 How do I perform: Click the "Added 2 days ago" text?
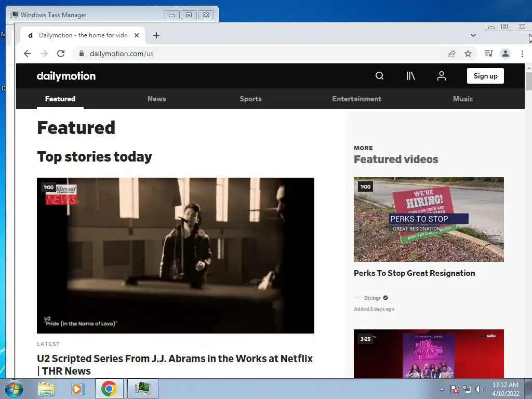tap(374, 309)
